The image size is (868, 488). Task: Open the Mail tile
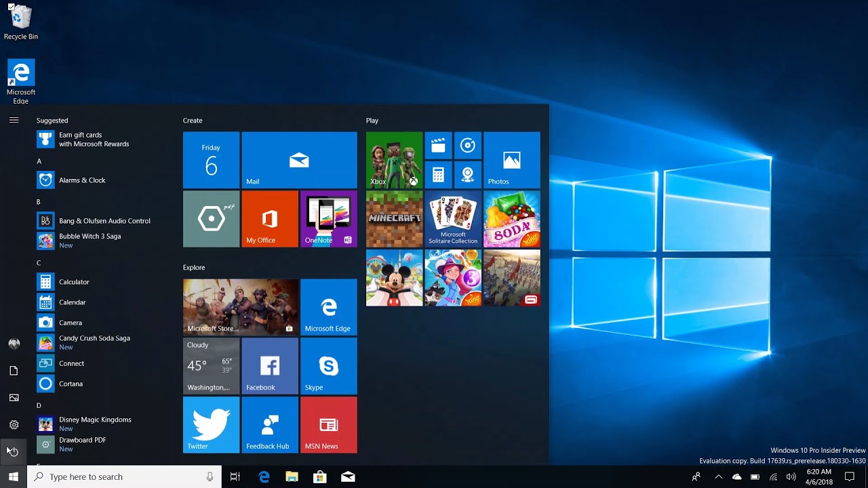coord(299,160)
